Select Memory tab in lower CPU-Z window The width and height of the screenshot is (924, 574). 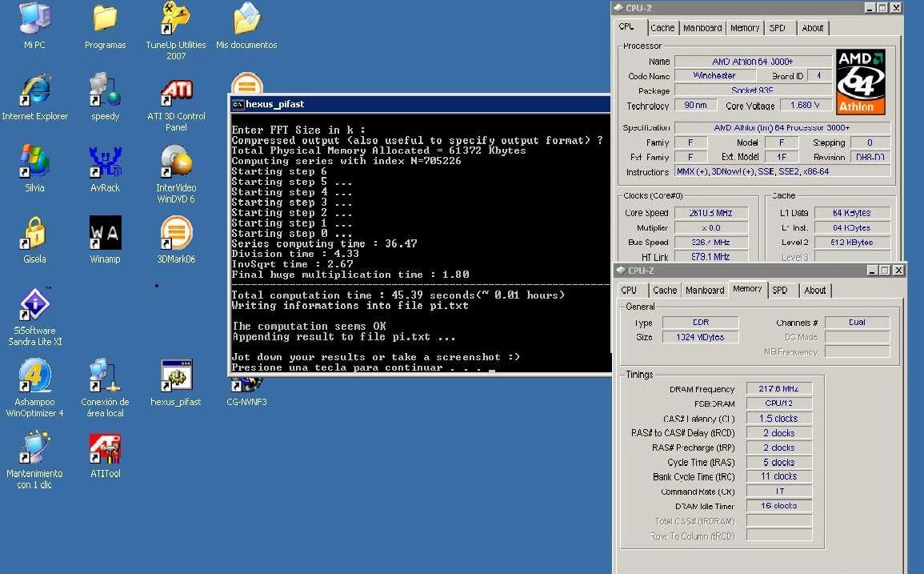tap(748, 289)
